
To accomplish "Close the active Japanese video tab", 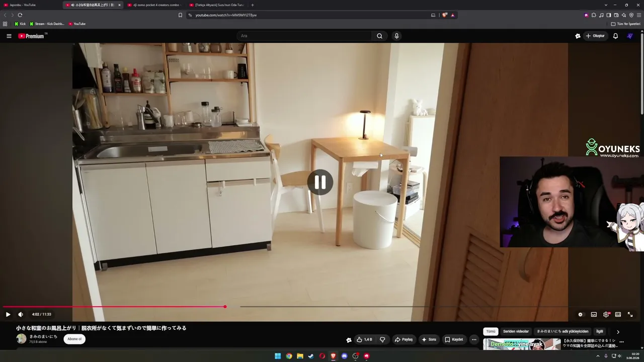I will pos(119,5).
